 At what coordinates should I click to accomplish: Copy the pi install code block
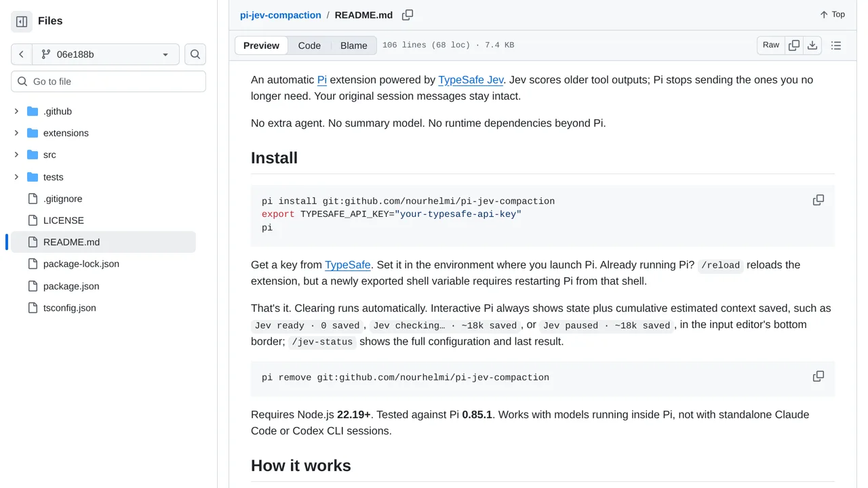pos(818,200)
